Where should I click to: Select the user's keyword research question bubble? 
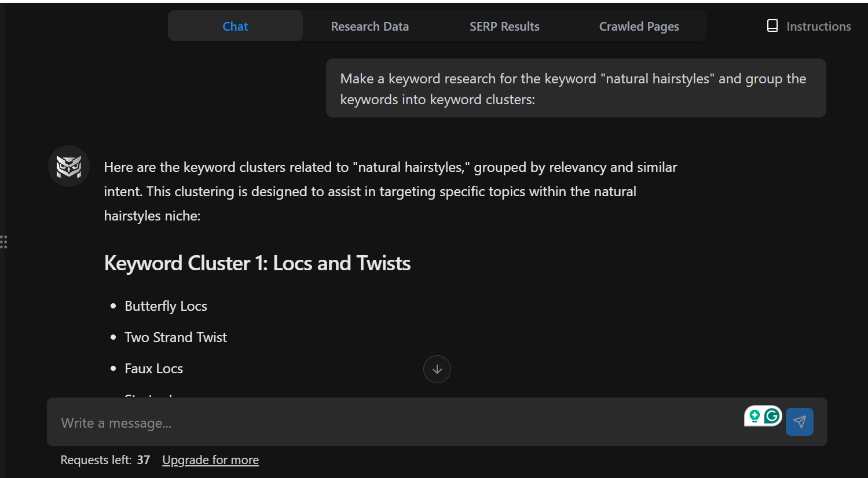click(x=576, y=88)
